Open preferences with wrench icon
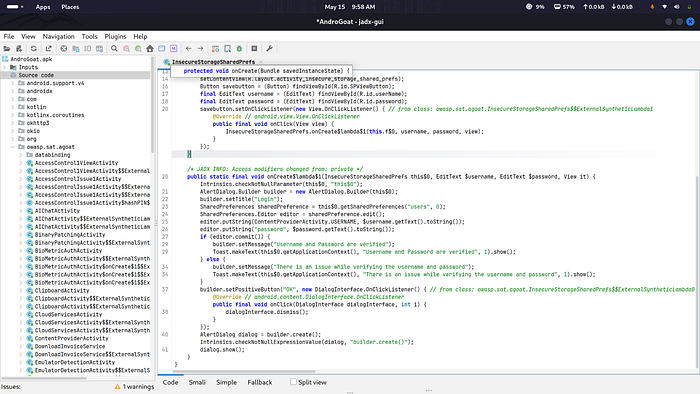 (269, 49)
